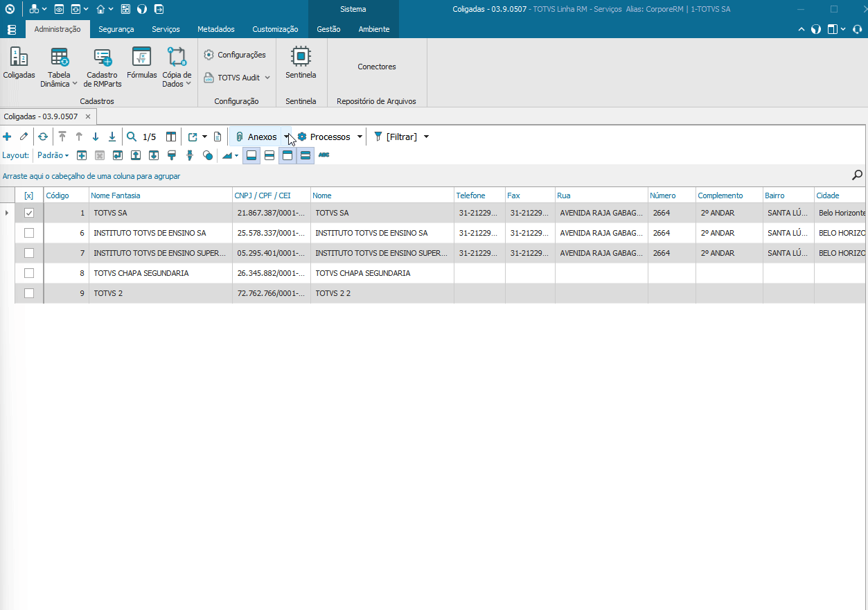Open the chart icon dropdown in layout bar

pyautogui.click(x=237, y=155)
